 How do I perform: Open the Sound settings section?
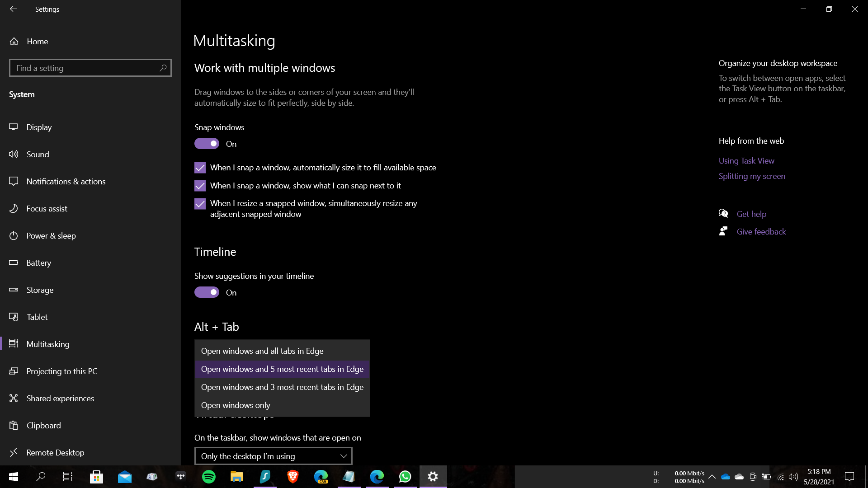[38, 154]
